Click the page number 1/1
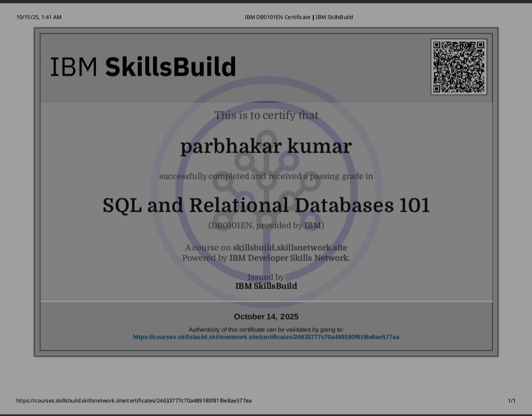532x416 pixels. click(512, 401)
